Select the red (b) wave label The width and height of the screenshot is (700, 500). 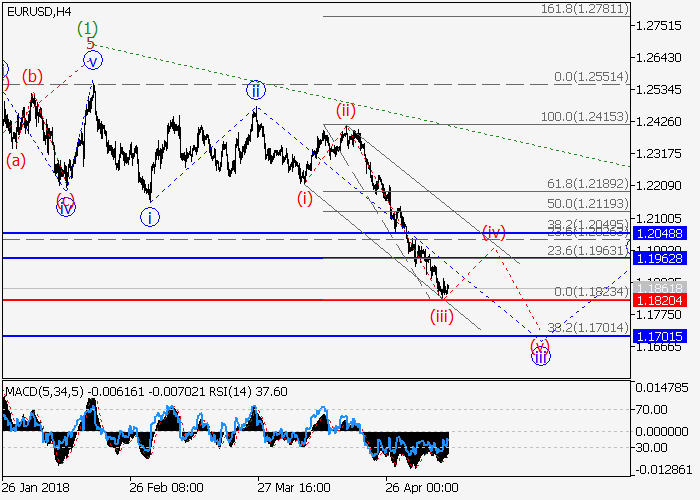(x=33, y=76)
